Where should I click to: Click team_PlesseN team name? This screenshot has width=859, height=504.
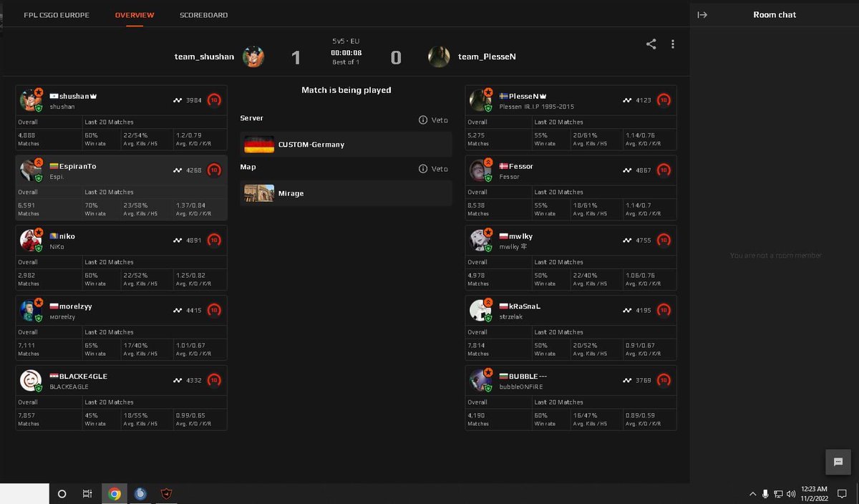coord(487,57)
